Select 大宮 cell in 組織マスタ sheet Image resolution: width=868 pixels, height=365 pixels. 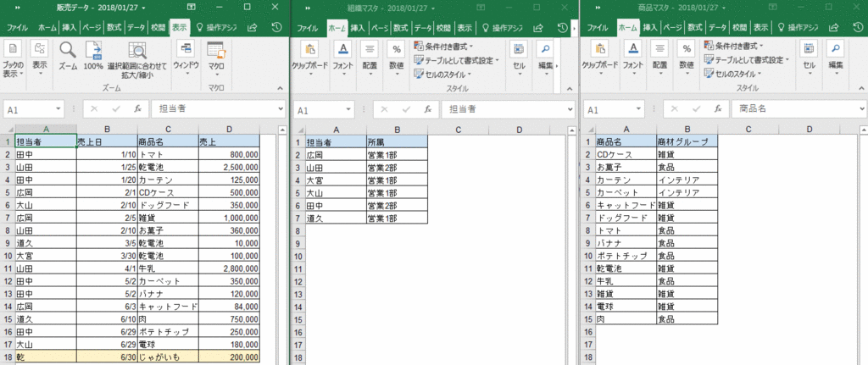pyautogui.click(x=336, y=180)
